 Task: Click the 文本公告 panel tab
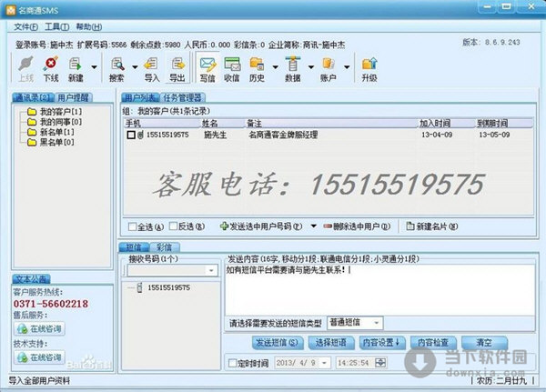coord(32,279)
